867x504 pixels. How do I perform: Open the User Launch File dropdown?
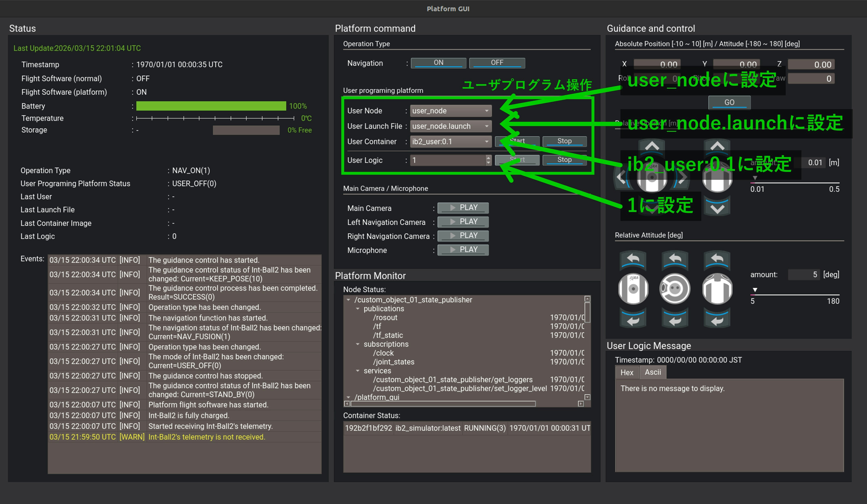click(x=450, y=126)
